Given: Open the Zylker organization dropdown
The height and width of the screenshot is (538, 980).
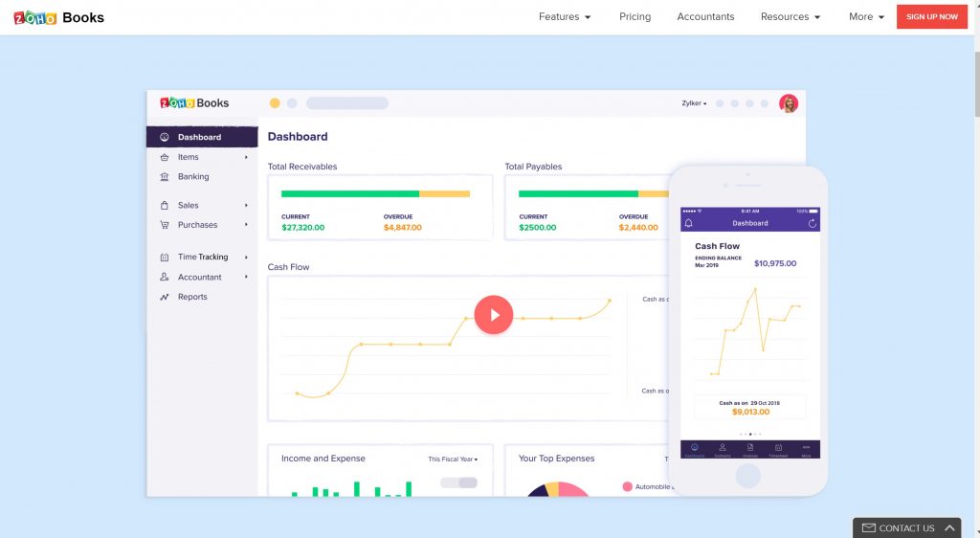Looking at the screenshot, I should [695, 103].
